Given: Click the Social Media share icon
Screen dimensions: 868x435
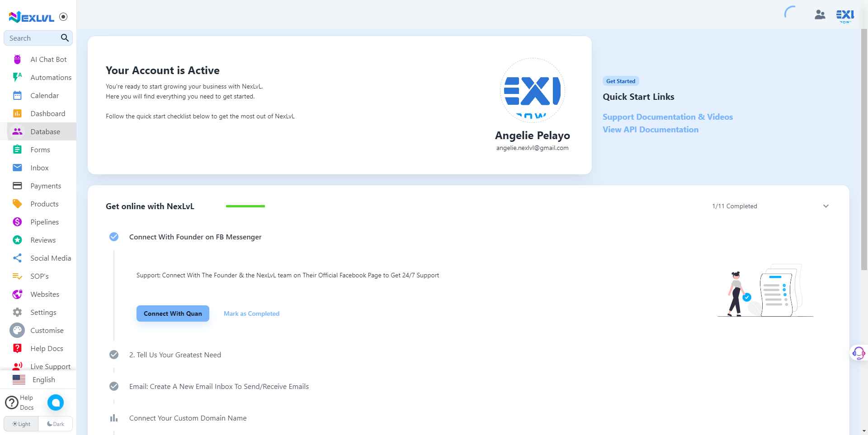Looking at the screenshot, I should coord(17,258).
